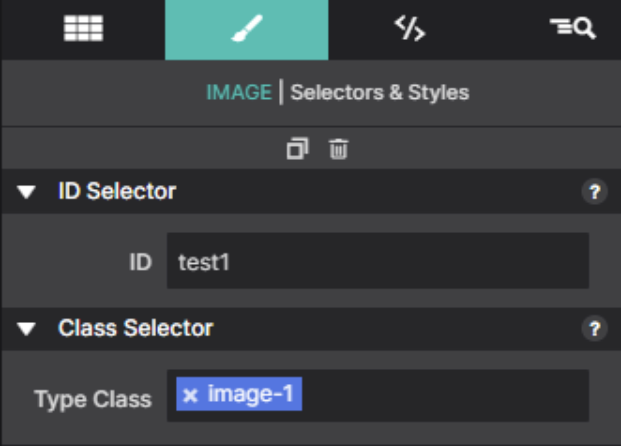This screenshot has width=626, height=446.
Task: Click the duplicate styles icon
Action: (297, 149)
